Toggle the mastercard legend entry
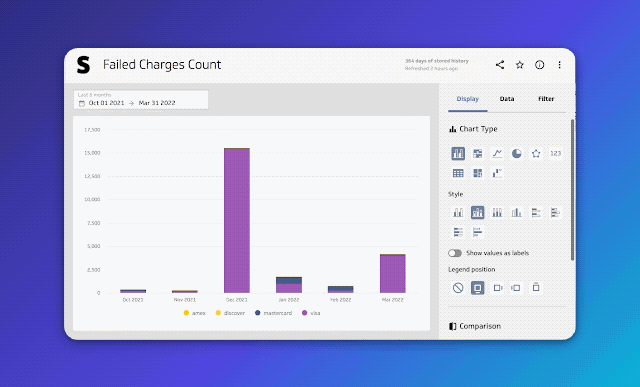The image size is (640, 387). (x=273, y=313)
